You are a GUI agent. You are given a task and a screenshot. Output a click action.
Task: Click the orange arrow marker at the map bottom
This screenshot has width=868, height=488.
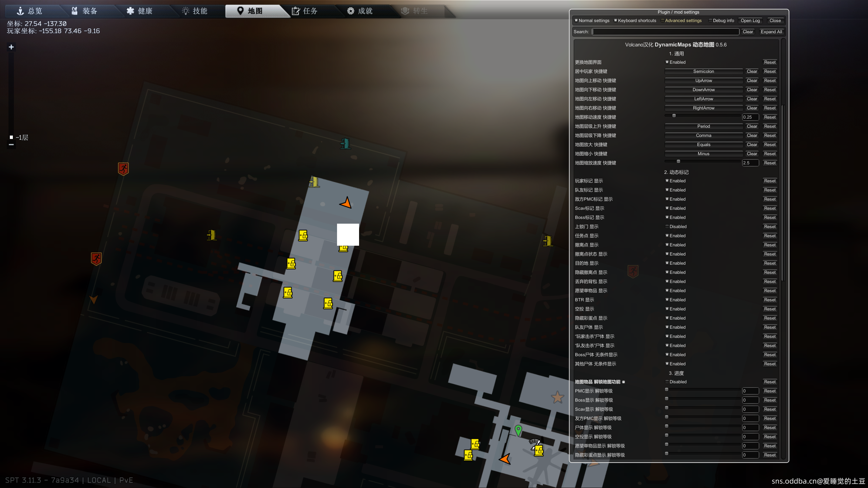tap(505, 459)
